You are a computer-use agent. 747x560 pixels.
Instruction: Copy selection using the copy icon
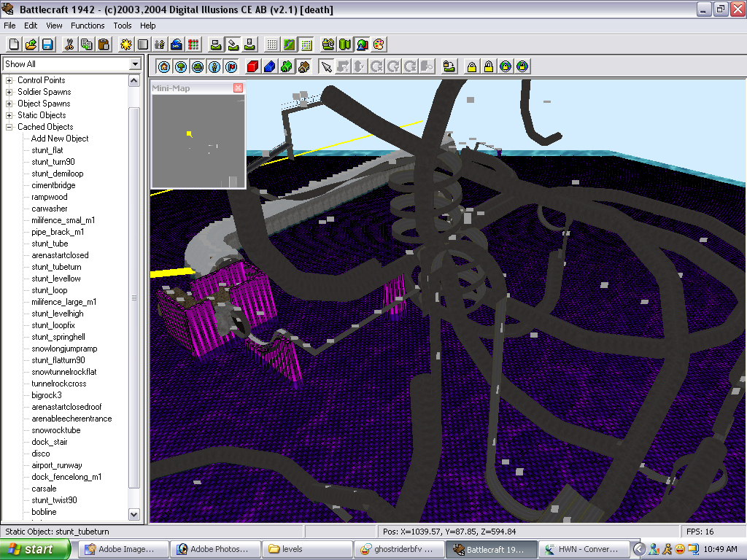click(87, 44)
